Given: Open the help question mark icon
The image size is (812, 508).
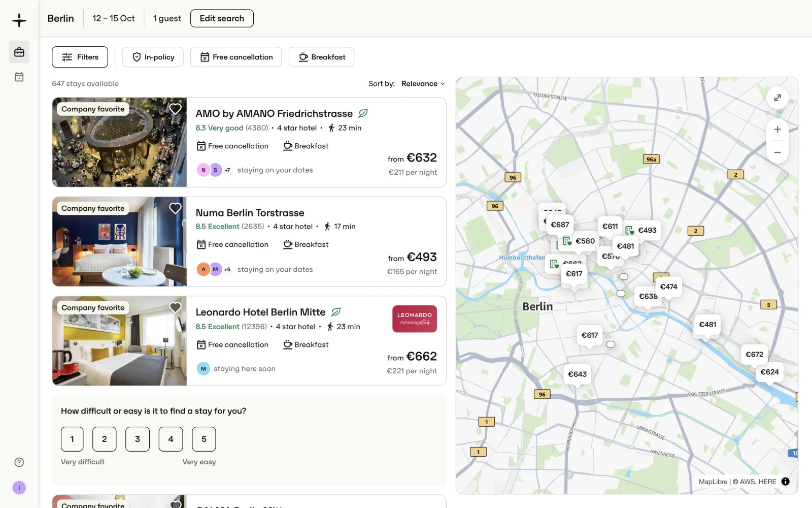Looking at the screenshot, I should coord(19,462).
